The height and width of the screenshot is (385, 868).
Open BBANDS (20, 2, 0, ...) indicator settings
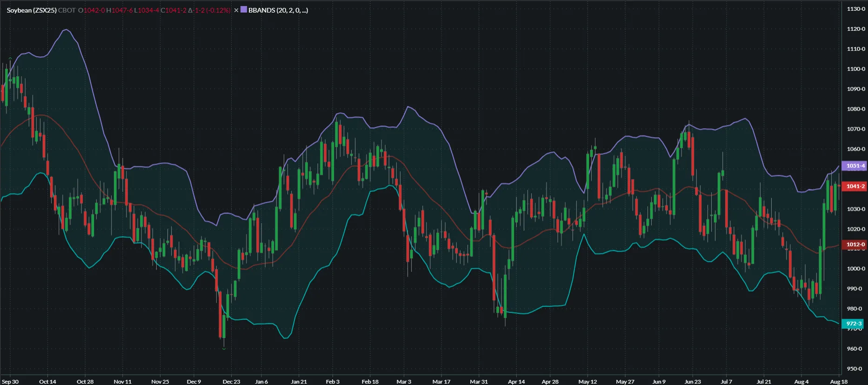tap(278, 10)
